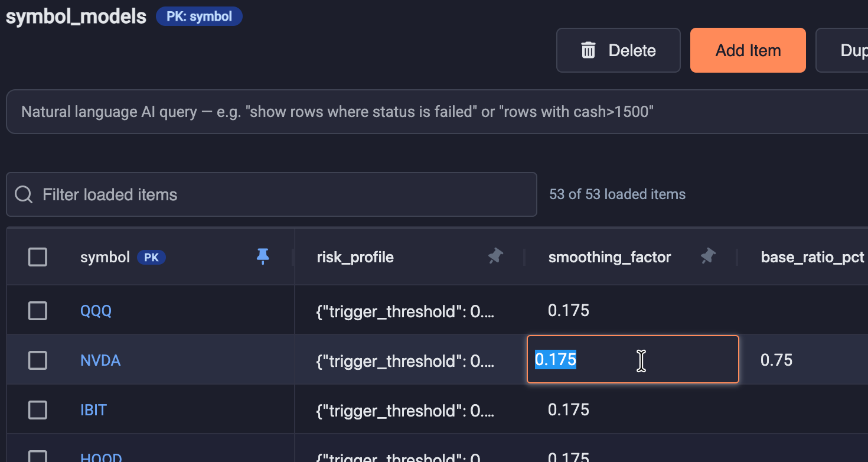Image resolution: width=868 pixels, height=462 pixels.
Task: Click the 53 of 53 loaded items text
Action: click(617, 194)
